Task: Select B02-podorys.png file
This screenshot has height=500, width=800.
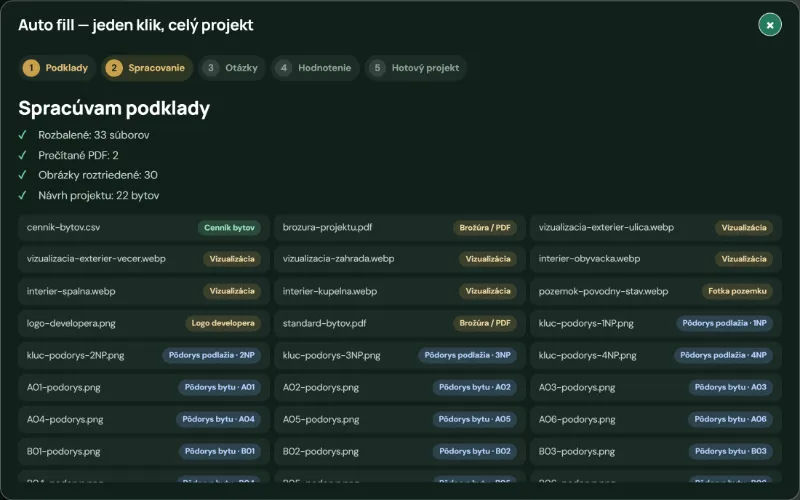Action: tap(399, 452)
